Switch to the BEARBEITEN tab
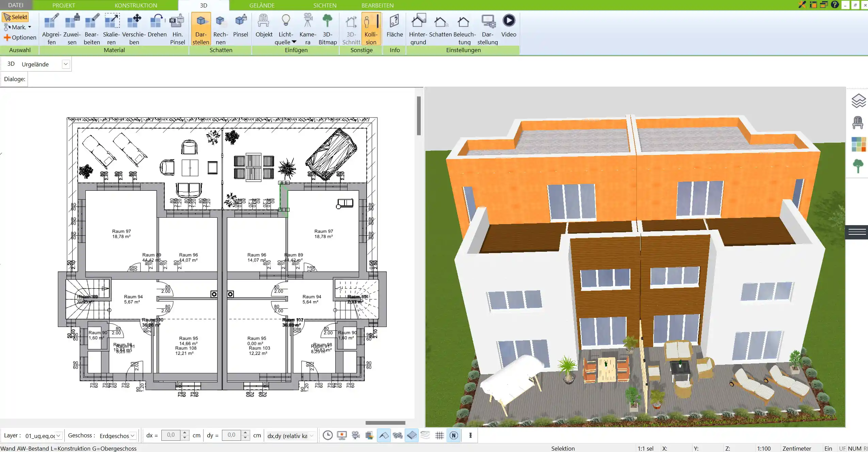This screenshot has height=452, width=868. tap(377, 5)
